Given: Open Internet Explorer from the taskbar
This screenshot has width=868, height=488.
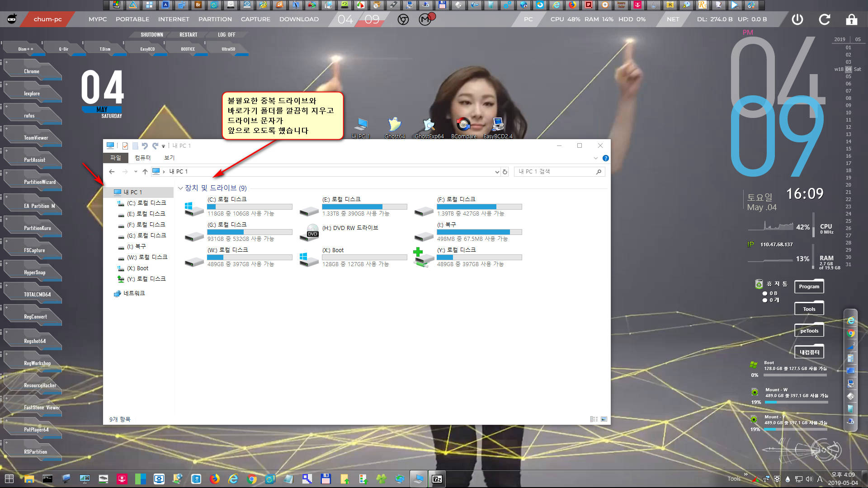Looking at the screenshot, I should (x=233, y=479).
